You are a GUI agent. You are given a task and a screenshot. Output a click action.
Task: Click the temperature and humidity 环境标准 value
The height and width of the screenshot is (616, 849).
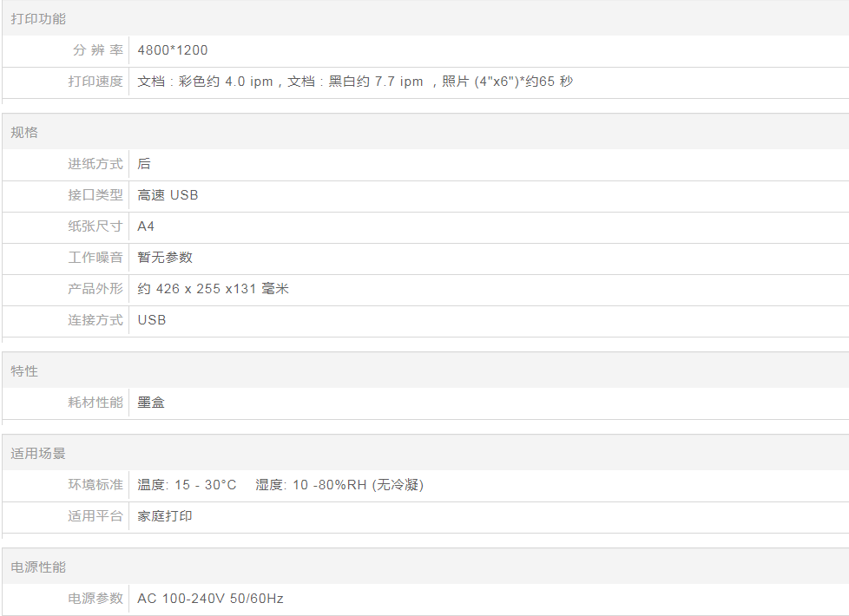(280, 485)
